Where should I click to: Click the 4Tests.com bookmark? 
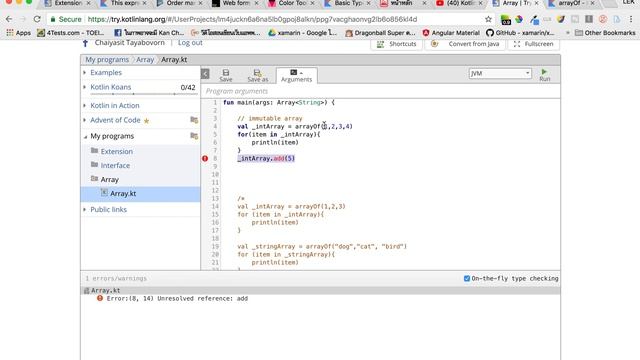click(x=70, y=33)
